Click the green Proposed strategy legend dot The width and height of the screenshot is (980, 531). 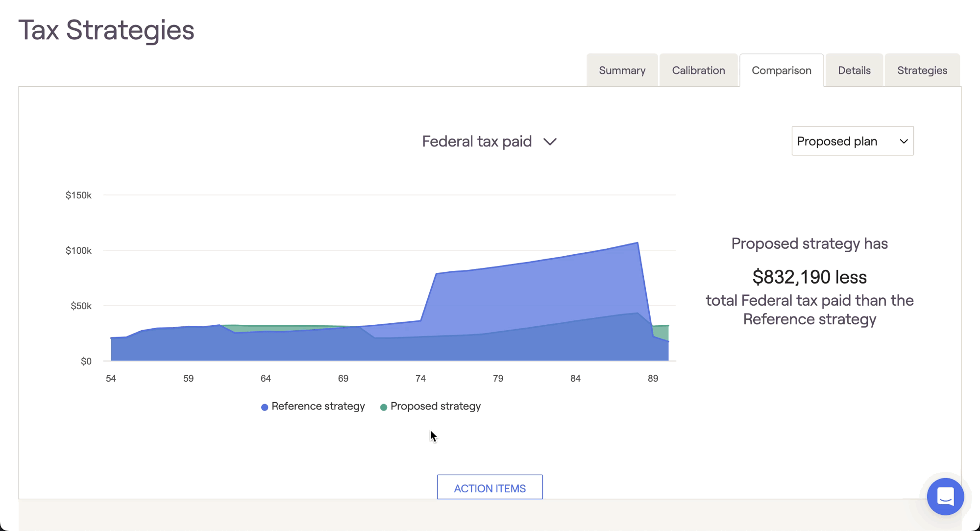(x=384, y=407)
